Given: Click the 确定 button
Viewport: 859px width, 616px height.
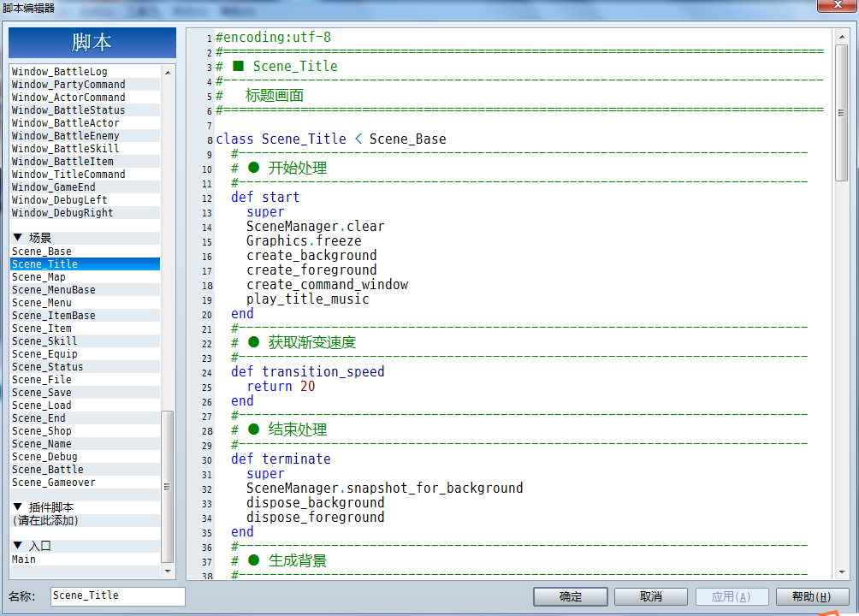Looking at the screenshot, I should pos(571,596).
